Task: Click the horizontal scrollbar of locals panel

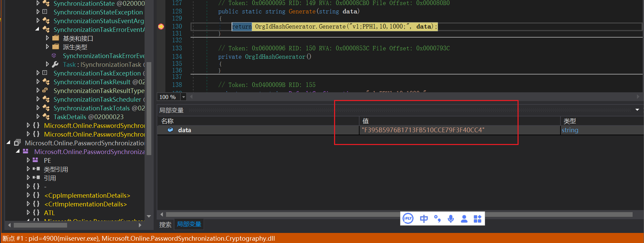Action: click(x=399, y=214)
